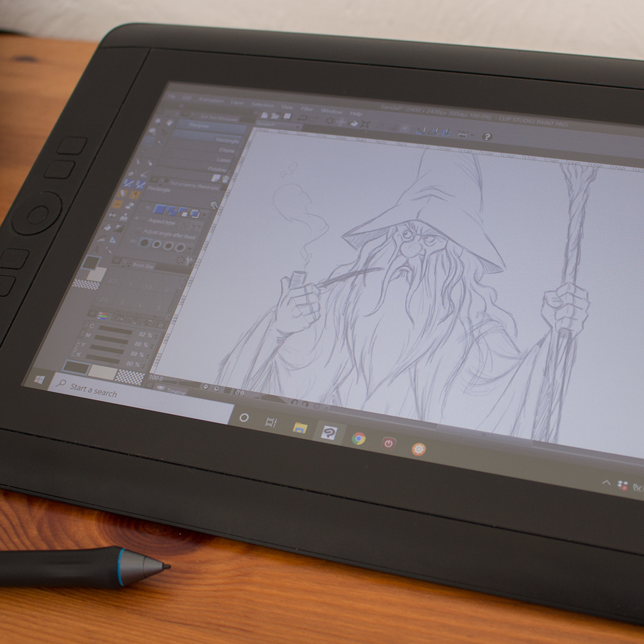
Task: Open the Filter menu
Action: 307,109
